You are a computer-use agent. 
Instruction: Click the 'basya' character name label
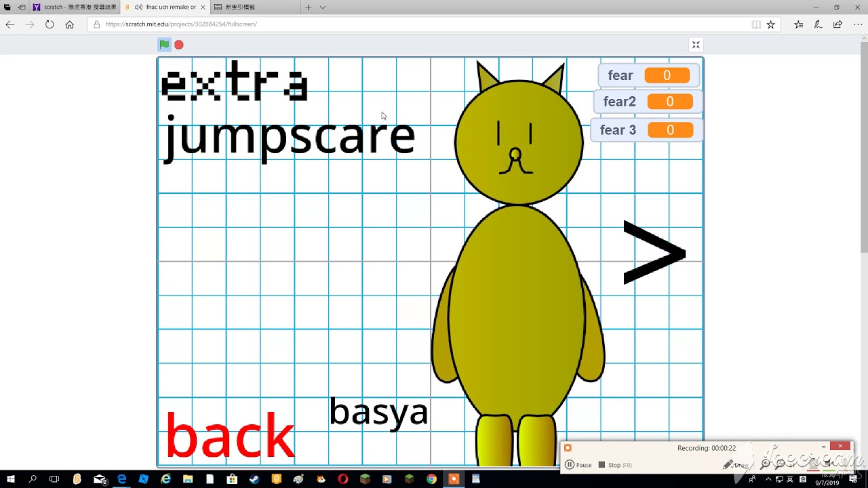point(378,412)
